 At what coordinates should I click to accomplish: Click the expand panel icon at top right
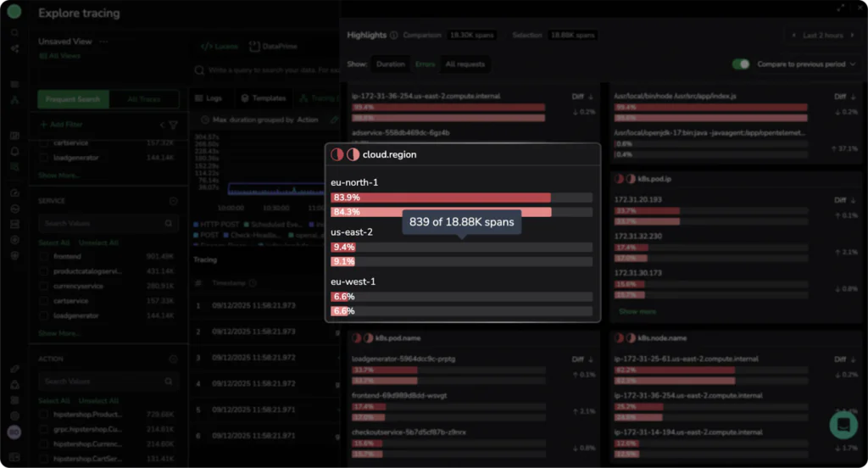tap(840, 7)
